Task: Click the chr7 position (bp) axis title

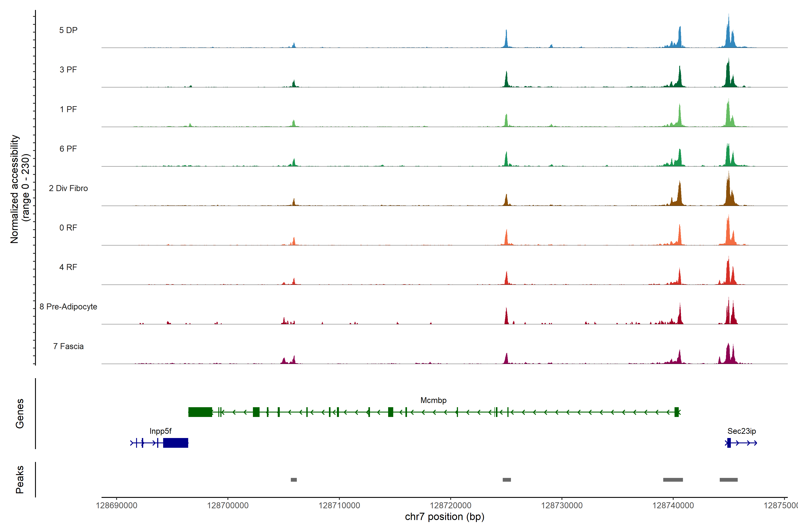Action: (x=444, y=517)
